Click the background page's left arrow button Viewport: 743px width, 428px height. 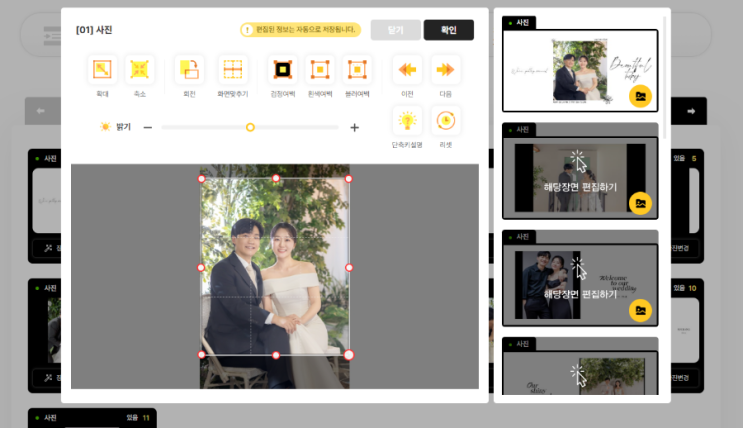point(41,111)
